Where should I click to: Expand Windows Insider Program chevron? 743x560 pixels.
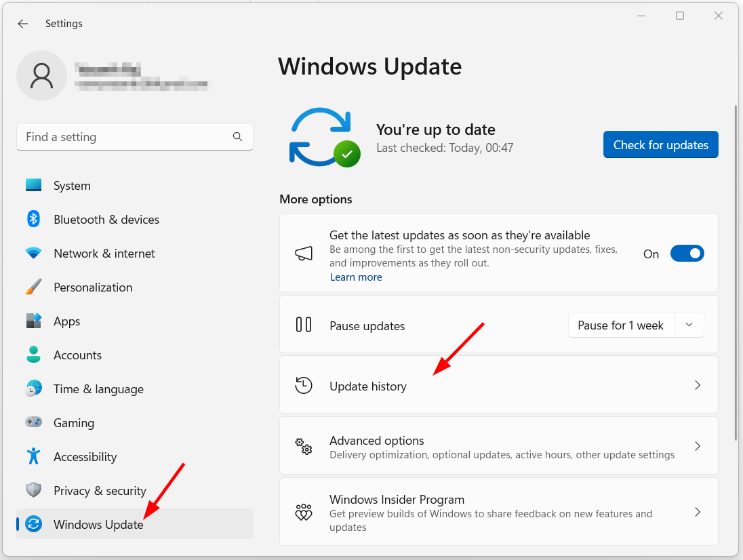[x=698, y=512]
